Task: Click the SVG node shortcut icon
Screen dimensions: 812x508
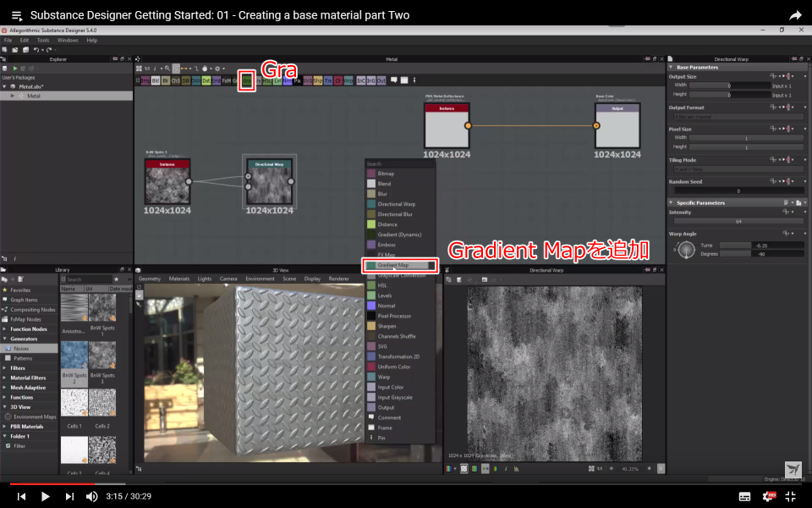Action: pyautogui.click(x=308, y=80)
